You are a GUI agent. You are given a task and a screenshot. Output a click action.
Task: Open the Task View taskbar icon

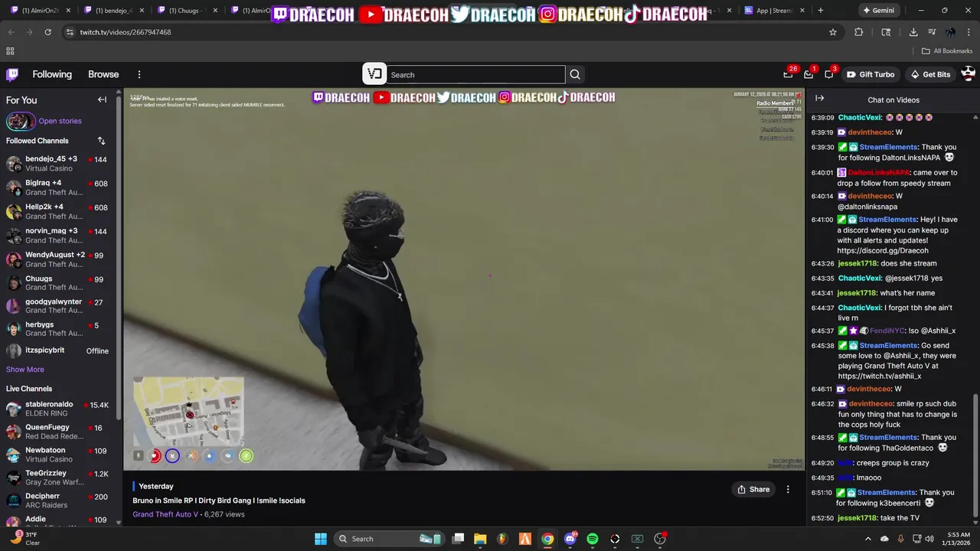458,539
